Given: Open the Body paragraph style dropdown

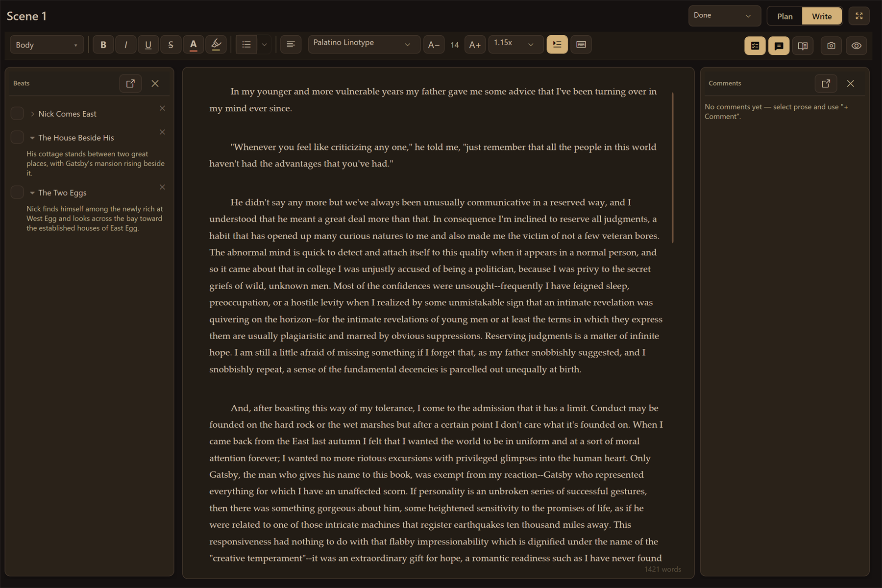Looking at the screenshot, I should [47, 45].
